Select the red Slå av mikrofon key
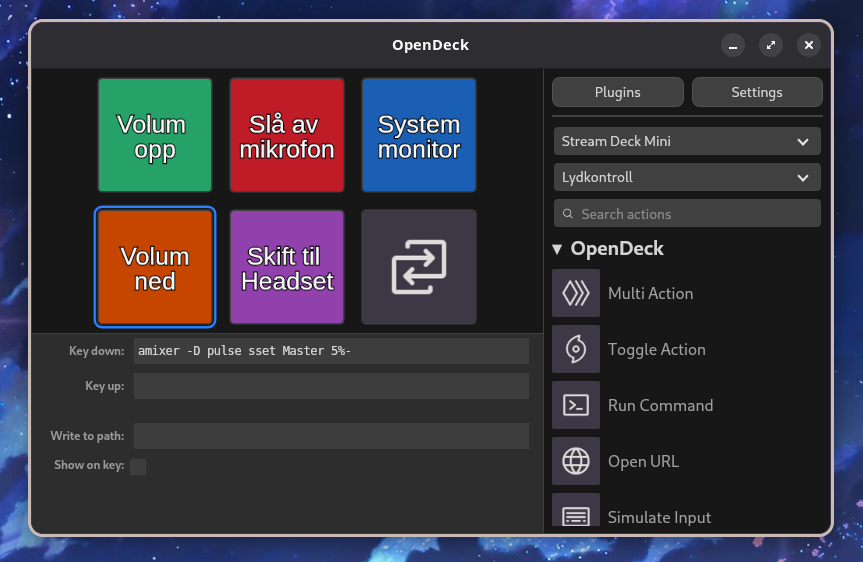 click(x=287, y=136)
